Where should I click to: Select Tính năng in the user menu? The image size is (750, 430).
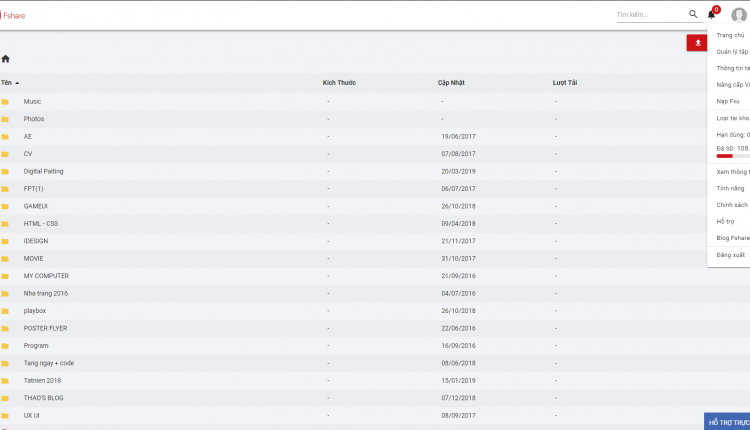(730, 188)
